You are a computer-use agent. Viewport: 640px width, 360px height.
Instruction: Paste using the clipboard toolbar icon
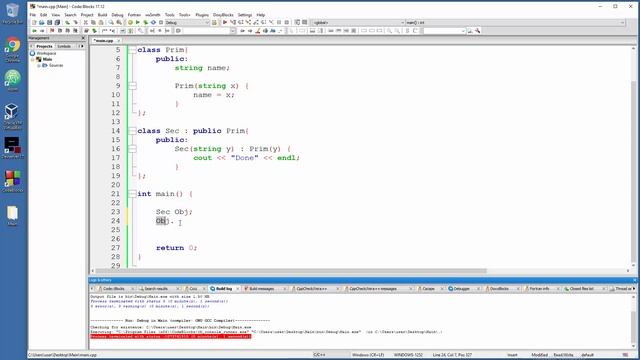coord(101,22)
